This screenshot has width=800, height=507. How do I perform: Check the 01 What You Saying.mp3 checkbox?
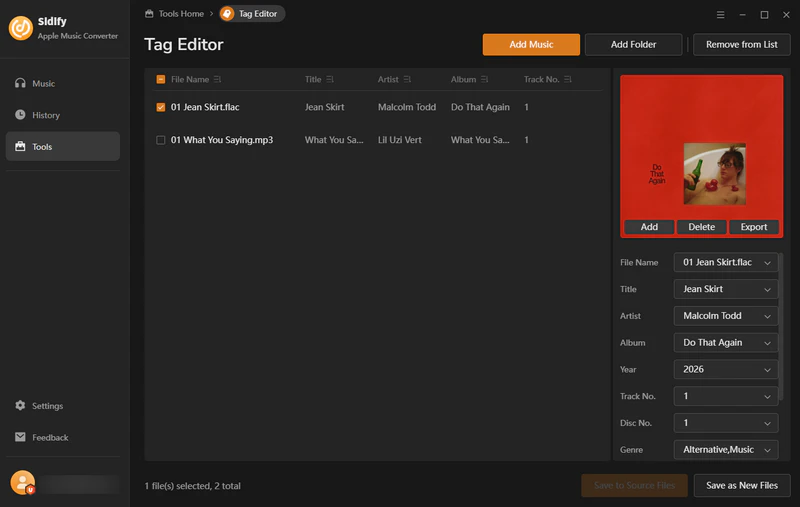coord(161,140)
